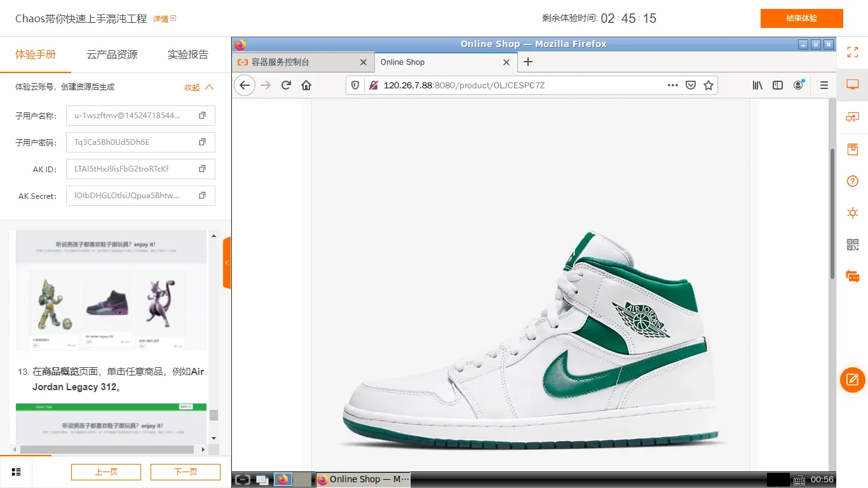Copy the 子用户密码 value
This screenshot has height=488, width=868.
(202, 142)
